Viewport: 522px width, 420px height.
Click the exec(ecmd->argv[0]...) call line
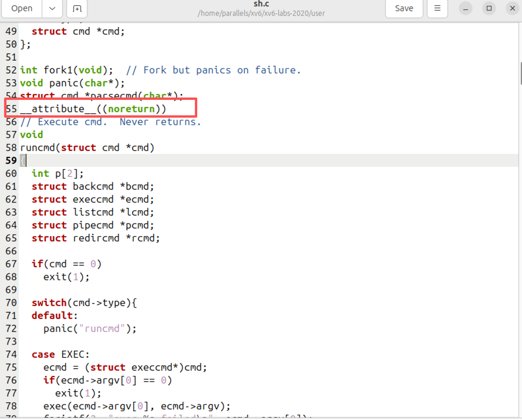pyautogui.click(x=137, y=406)
